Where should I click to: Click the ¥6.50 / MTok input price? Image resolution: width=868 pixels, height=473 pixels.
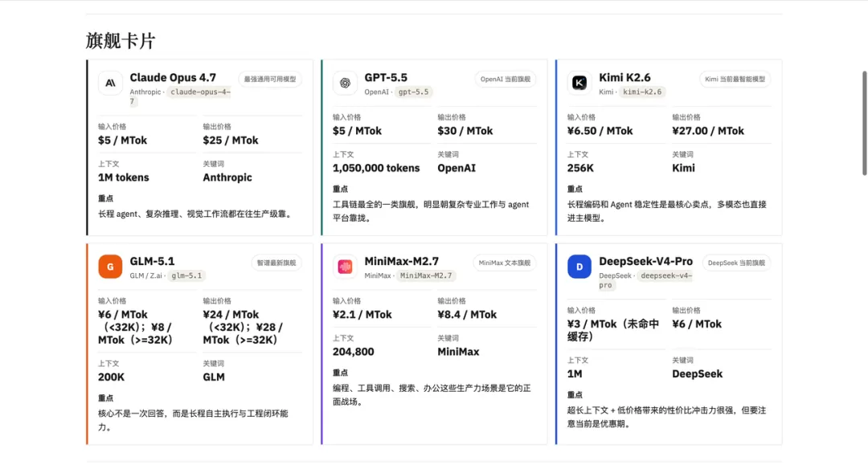click(600, 131)
